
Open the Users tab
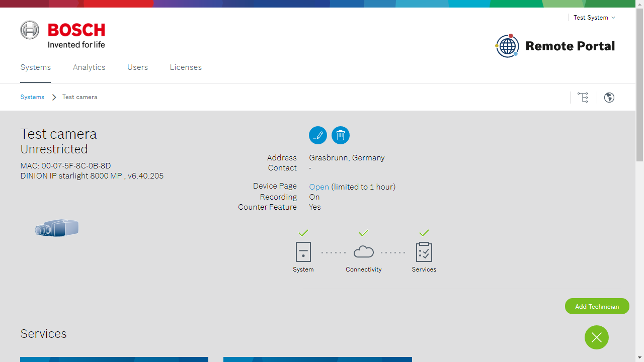pos(137,67)
